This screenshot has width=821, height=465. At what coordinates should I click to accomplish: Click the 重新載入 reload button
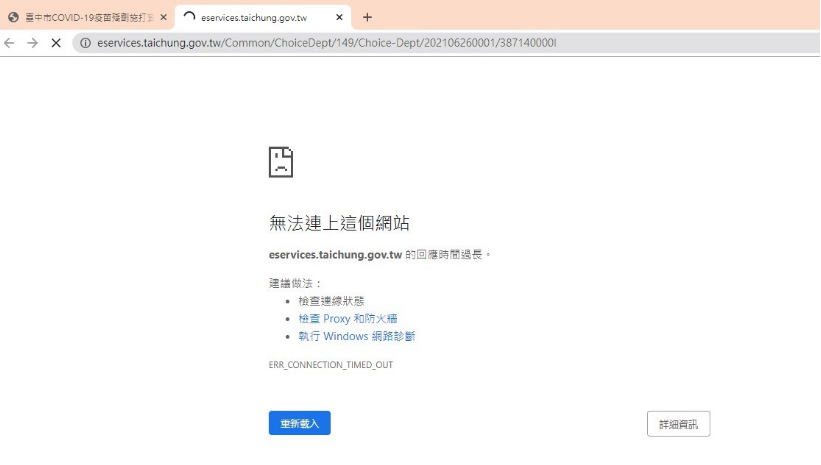point(299,423)
